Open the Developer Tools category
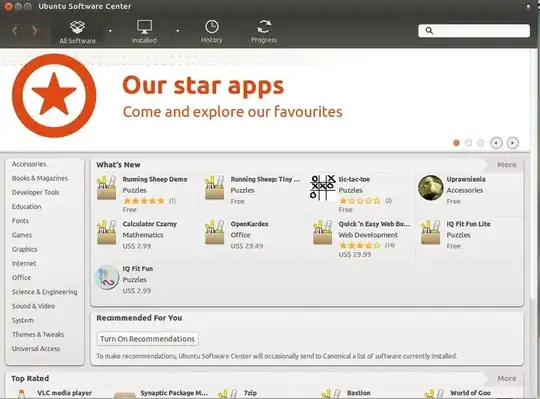The height and width of the screenshot is (399, 540). coord(35,192)
